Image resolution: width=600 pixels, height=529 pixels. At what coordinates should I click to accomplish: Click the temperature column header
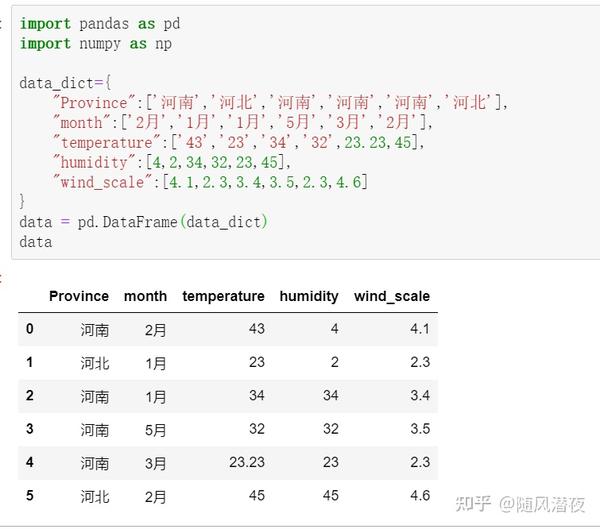point(223,296)
